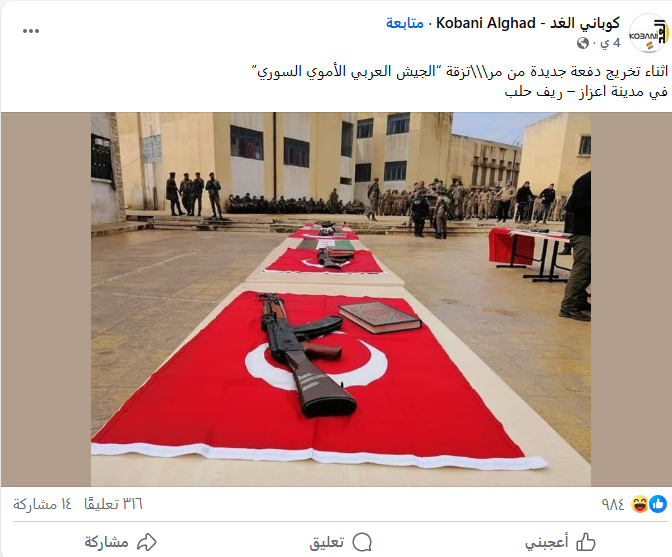Open the post timestamp 4 ي
This screenshot has height=557, width=672.
click(x=610, y=43)
